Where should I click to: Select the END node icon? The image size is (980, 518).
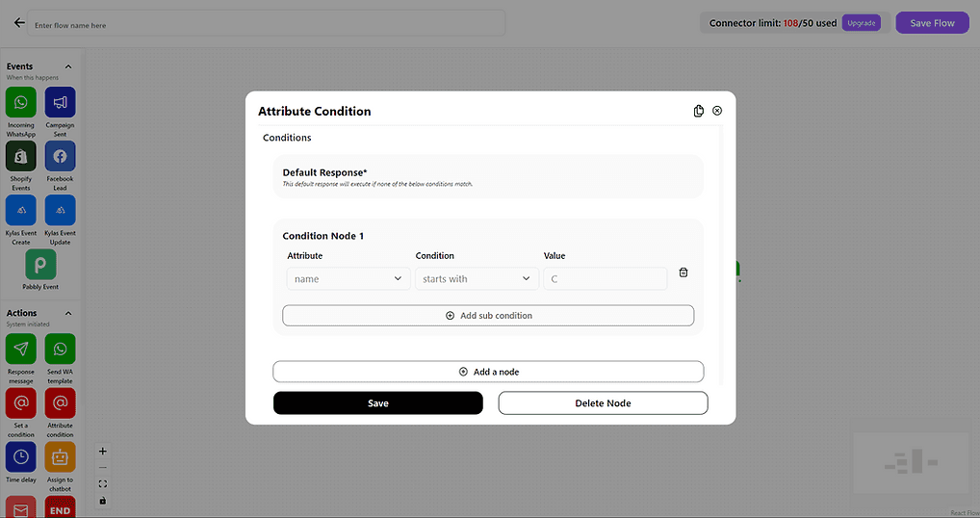tap(60, 506)
